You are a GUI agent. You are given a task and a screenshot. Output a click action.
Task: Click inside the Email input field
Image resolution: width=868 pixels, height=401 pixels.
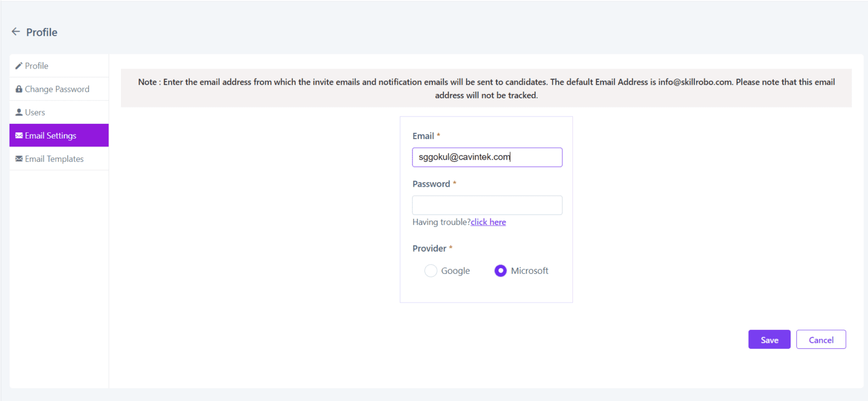click(487, 157)
